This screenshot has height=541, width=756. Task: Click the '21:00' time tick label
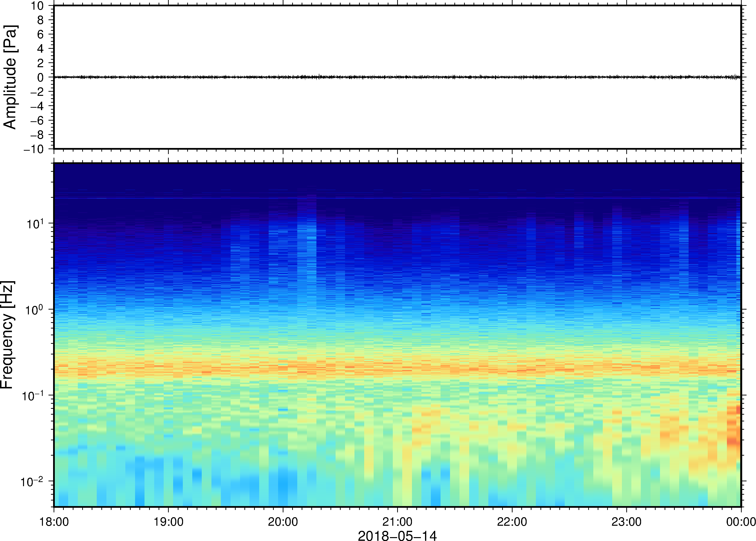pyautogui.click(x=397, y=522)
